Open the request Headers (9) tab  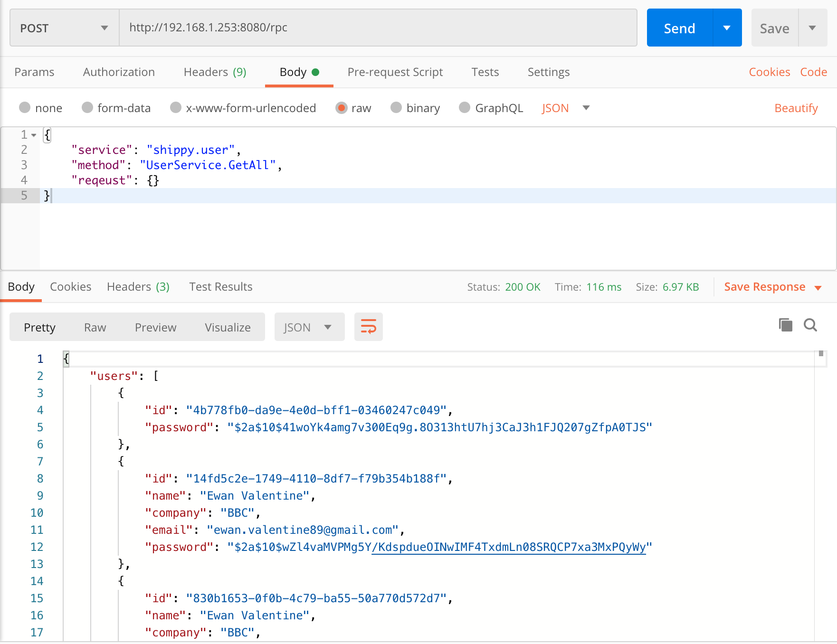pyautogui.click(x=215, y=72)
